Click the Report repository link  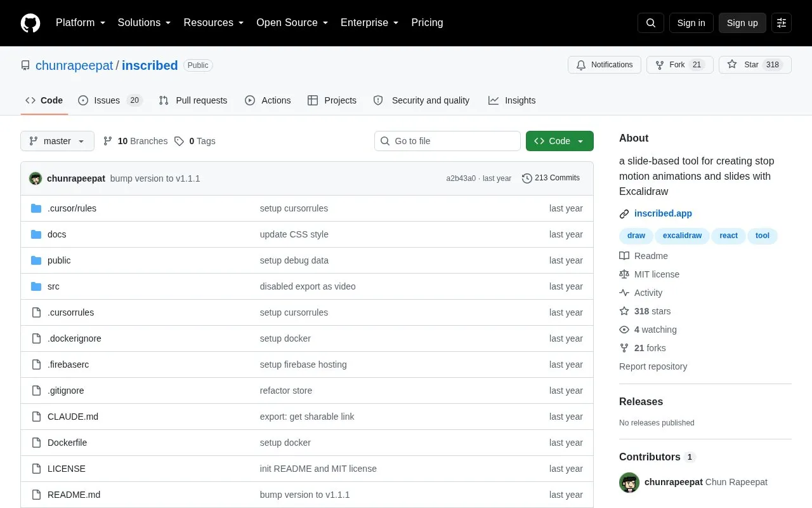coord(653,366)
